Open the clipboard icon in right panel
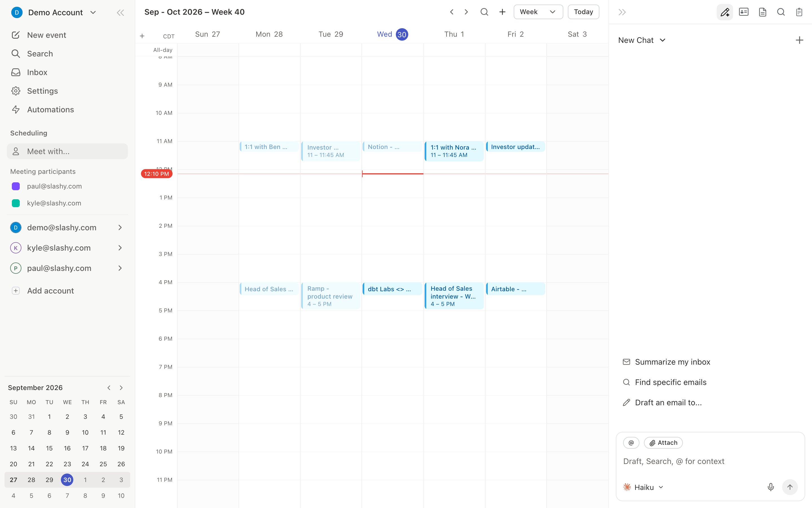 (x=799, y=12)
